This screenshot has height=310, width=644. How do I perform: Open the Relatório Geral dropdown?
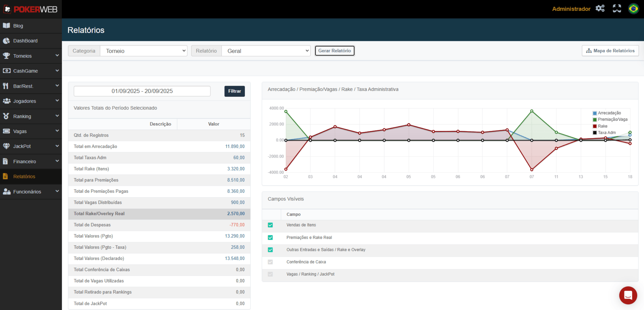(266, 51)
